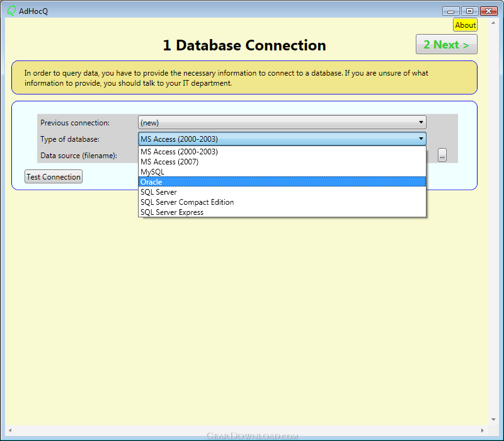Pick SQL Server from the dropdown list
The height and width of the screenshot is (441, 504).
pyautogui.click(x=282, y=192)
